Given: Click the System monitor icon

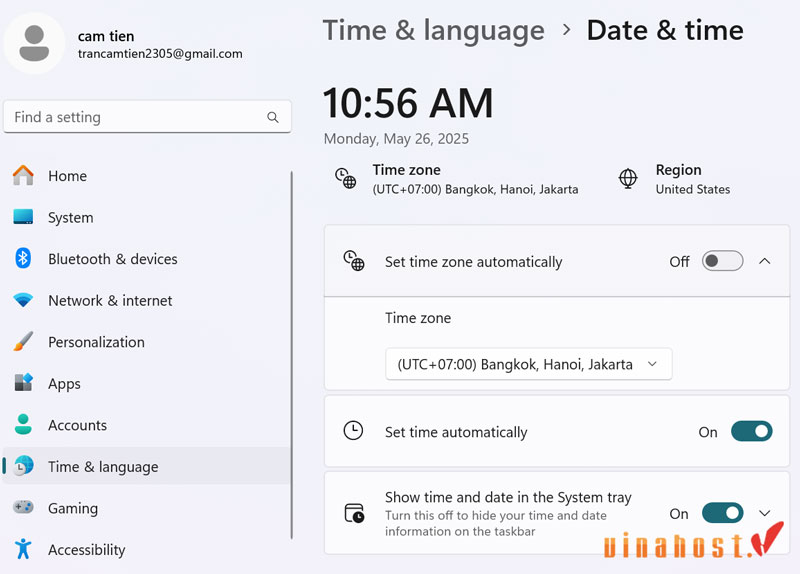Looking at the screenshot, I should tap(23, 217).
